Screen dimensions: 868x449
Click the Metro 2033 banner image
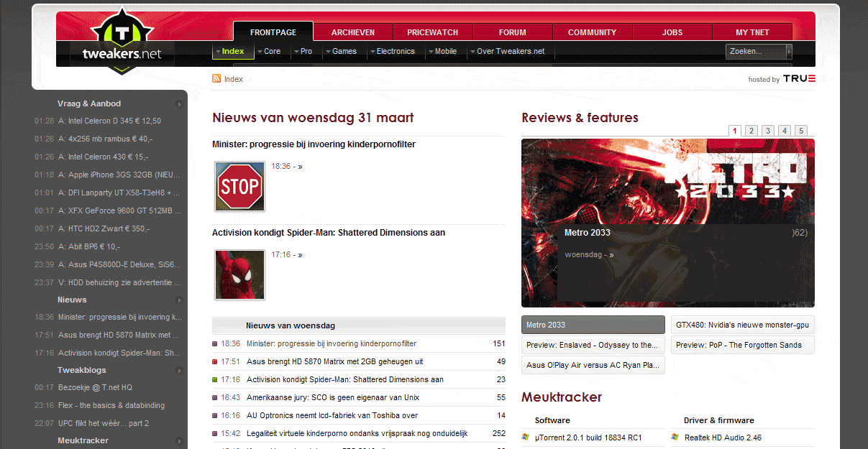pos(668,223)
